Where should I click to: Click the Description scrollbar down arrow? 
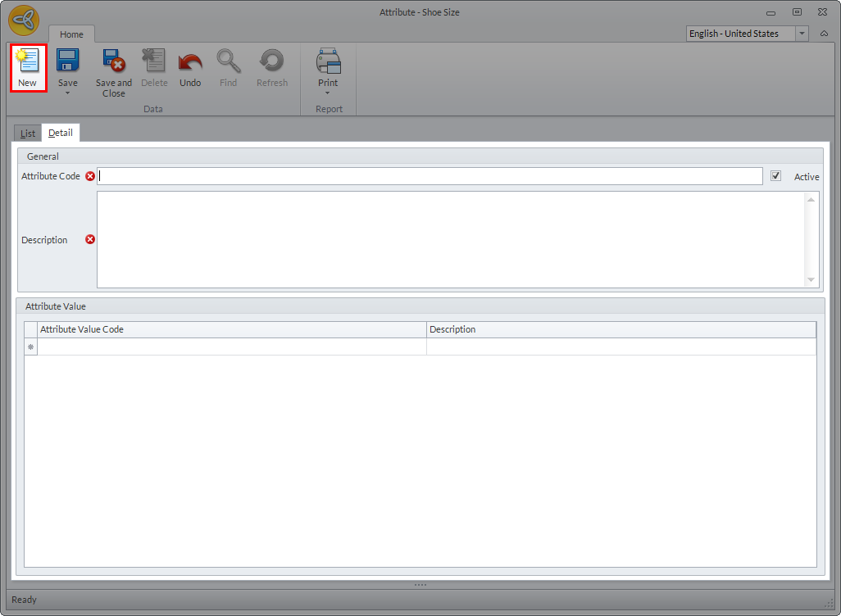811,280
